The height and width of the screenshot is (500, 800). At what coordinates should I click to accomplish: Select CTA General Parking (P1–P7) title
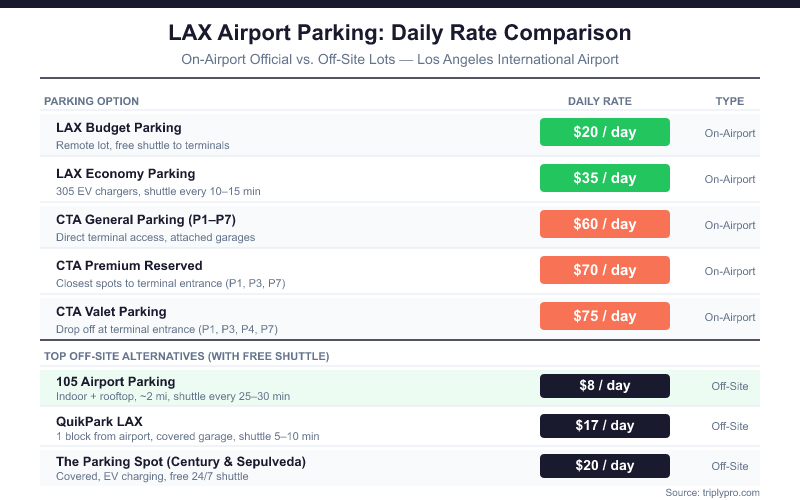click(x=146, y=220)
